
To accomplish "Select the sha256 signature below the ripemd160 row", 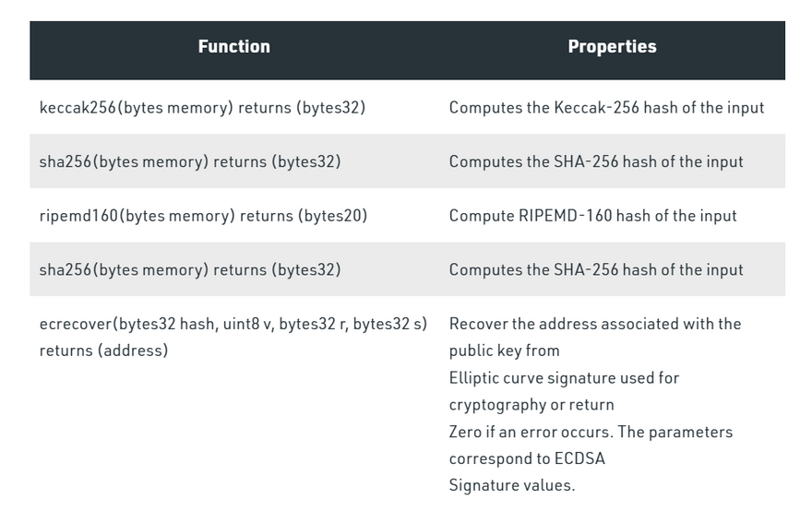I will pos(190,270).
